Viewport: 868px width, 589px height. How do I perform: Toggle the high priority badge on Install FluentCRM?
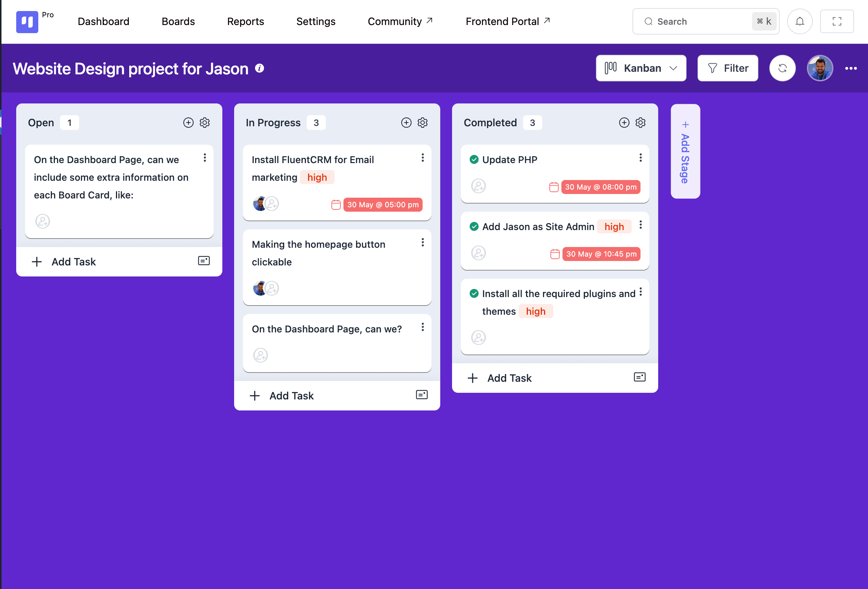(x=317, y=177)
